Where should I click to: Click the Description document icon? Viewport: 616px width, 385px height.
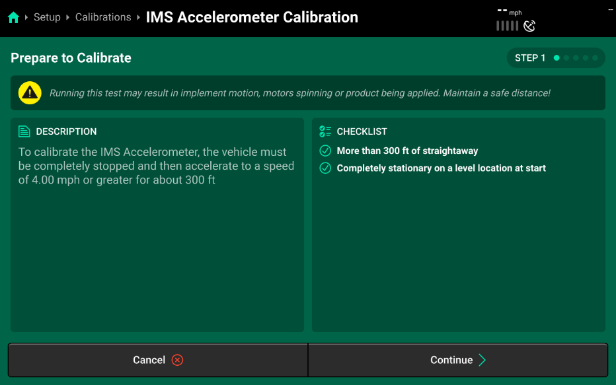click(24, 131)
